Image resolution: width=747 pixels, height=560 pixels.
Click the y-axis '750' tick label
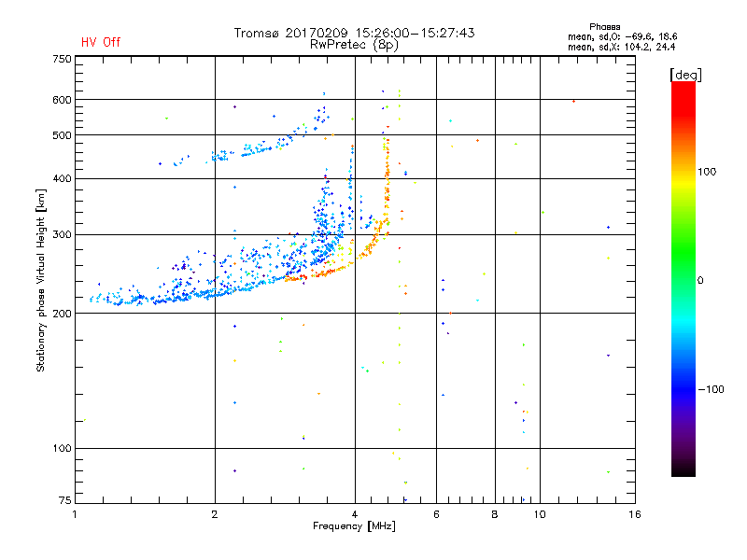click(x=62, y=59)
